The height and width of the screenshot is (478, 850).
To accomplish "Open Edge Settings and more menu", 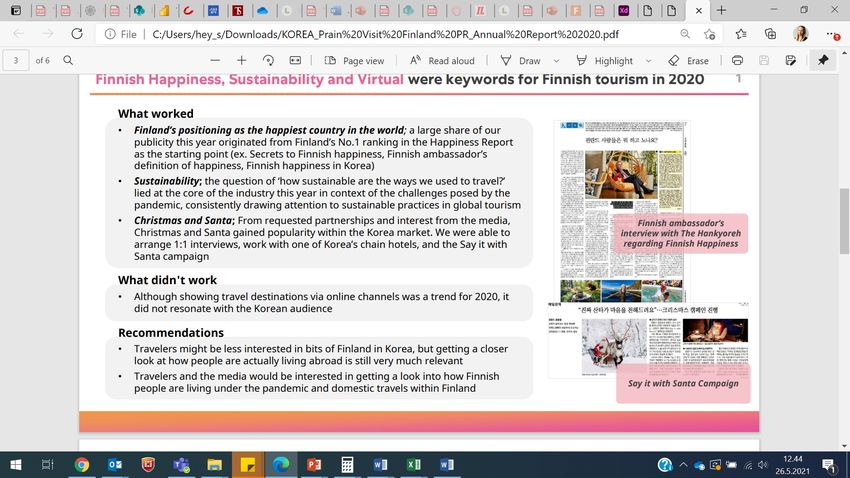I will (833, 34).
